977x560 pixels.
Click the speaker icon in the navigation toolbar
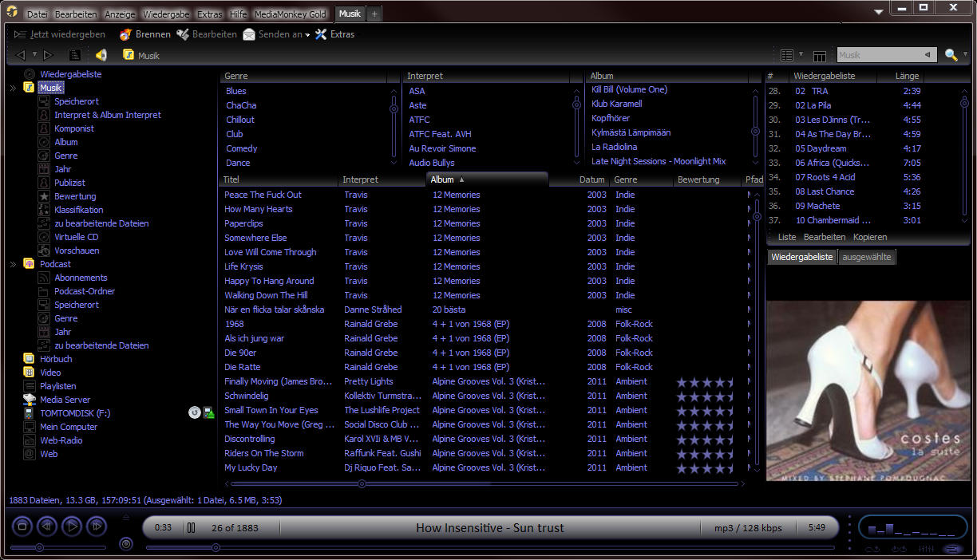pos(101,55)
